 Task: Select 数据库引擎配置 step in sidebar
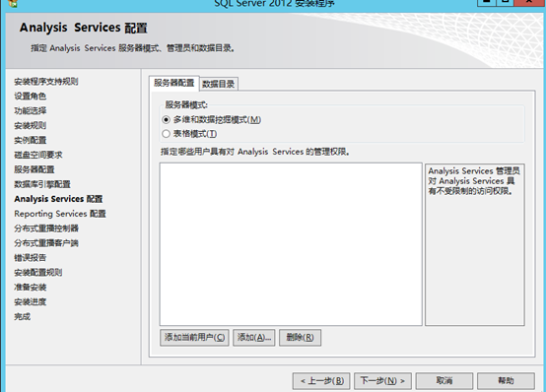tap(42, 184)
